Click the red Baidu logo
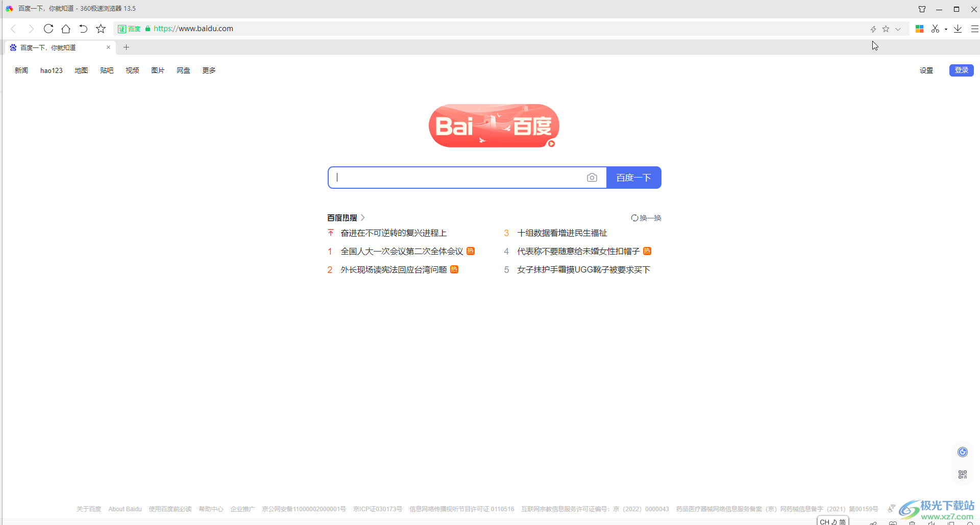Image resolution: width=980 pixels, height=525 pixels. coord(494,126)
